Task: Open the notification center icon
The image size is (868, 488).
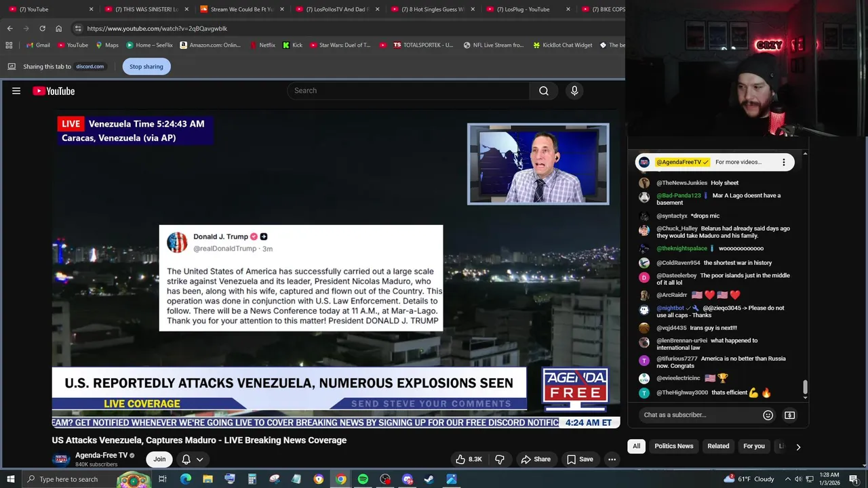Action: [854, 479]
